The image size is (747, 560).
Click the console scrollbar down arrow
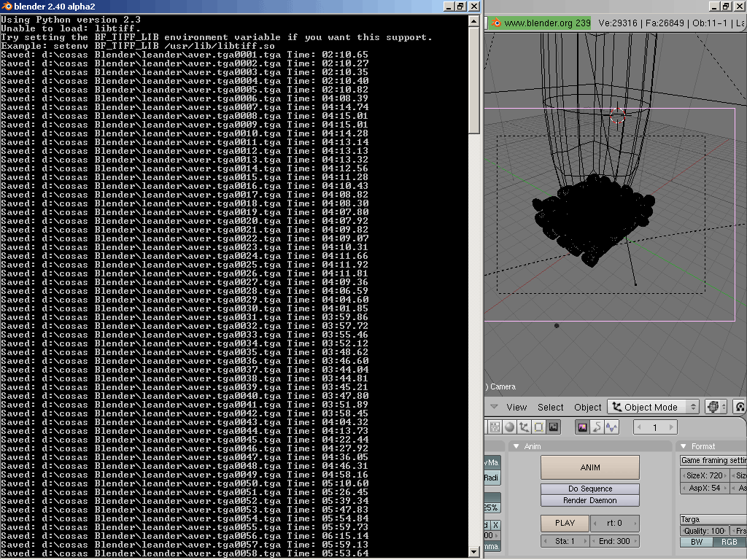click(474, 552)
